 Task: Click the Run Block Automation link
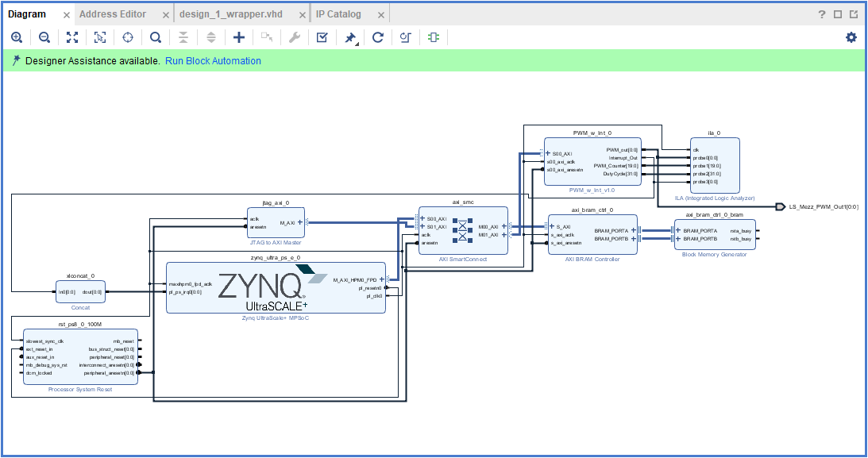click(213, 61)
